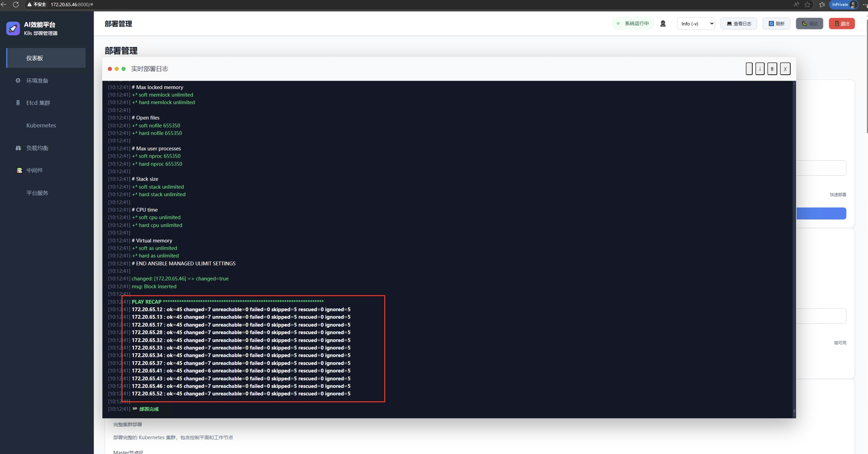Open the Info (-v) verbosity dropdown
The width and height of the screenshot is (868, 454).
coord(696,24)
